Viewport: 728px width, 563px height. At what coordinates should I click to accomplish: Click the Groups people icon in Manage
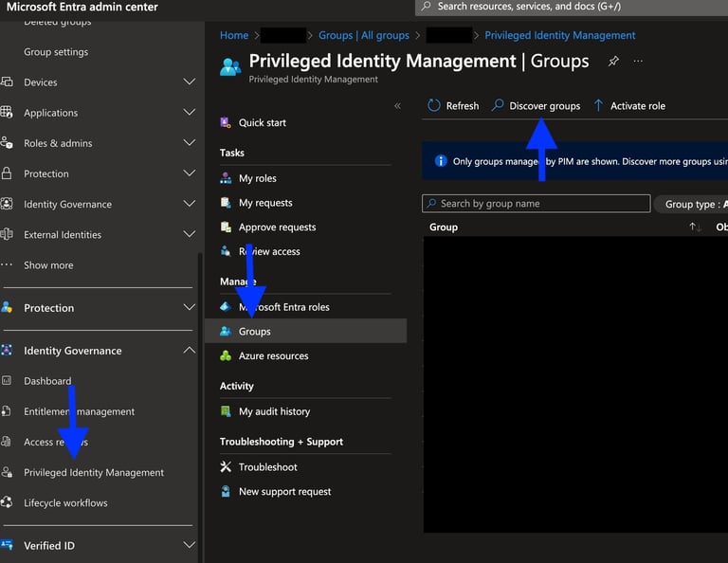[x=226, y=332]
